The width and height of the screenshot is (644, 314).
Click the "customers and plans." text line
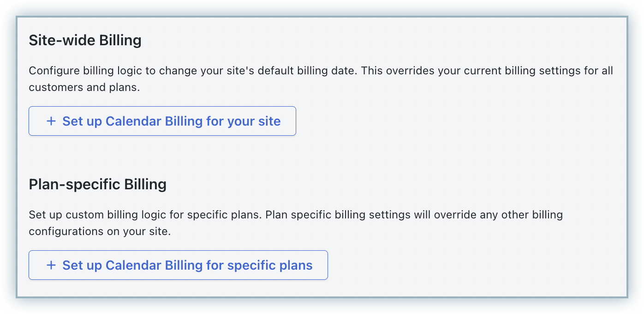(84, 87)
